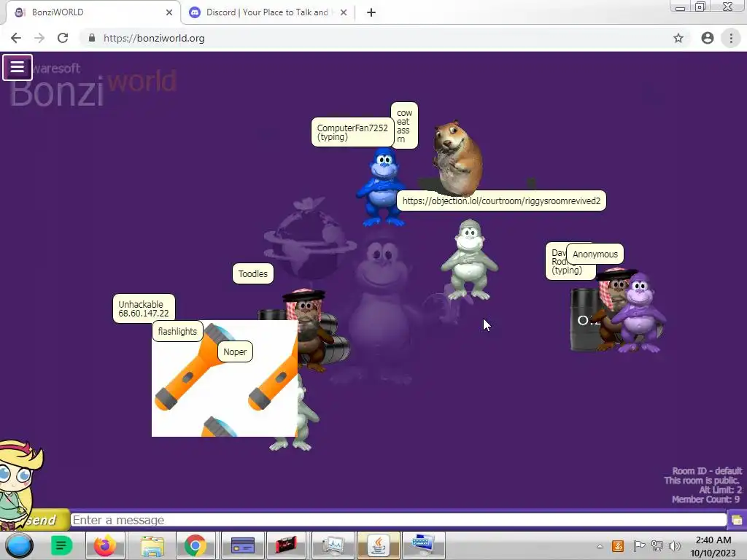Open the keyboard monitor taskbar app
Image resolution: width=747 pixels, height=560 pixels.
pyautogui.click(x=423, y=545)
